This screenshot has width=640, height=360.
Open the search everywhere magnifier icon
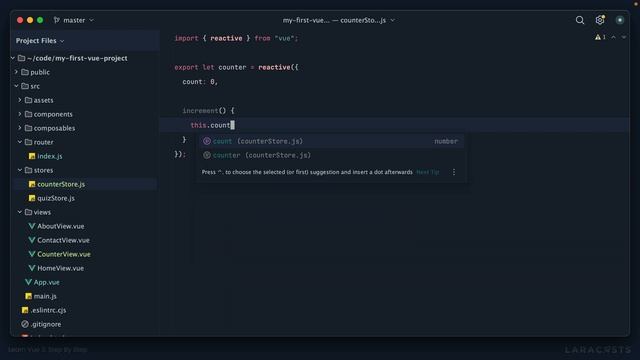(x=580, y=20)
